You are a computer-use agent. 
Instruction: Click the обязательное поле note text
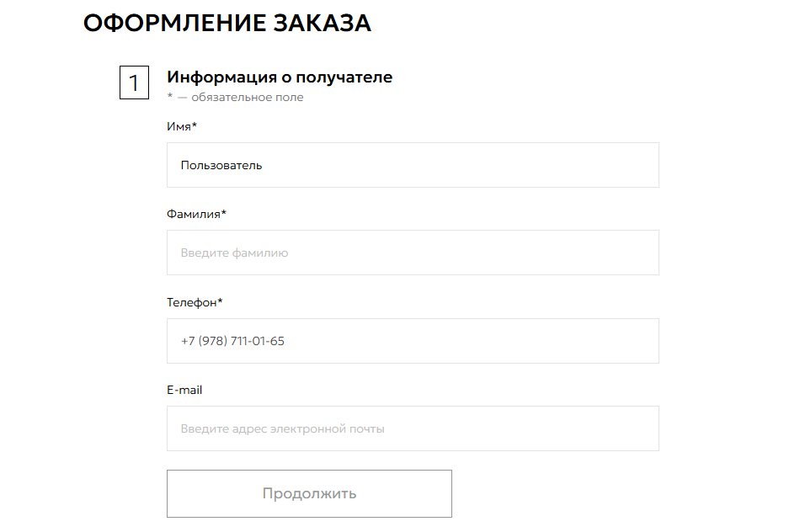point(247,98)
